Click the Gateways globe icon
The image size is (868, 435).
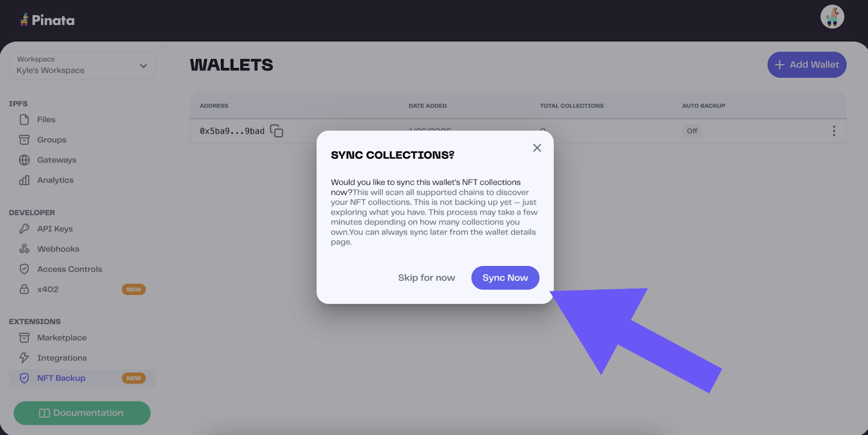coord(24,160)
